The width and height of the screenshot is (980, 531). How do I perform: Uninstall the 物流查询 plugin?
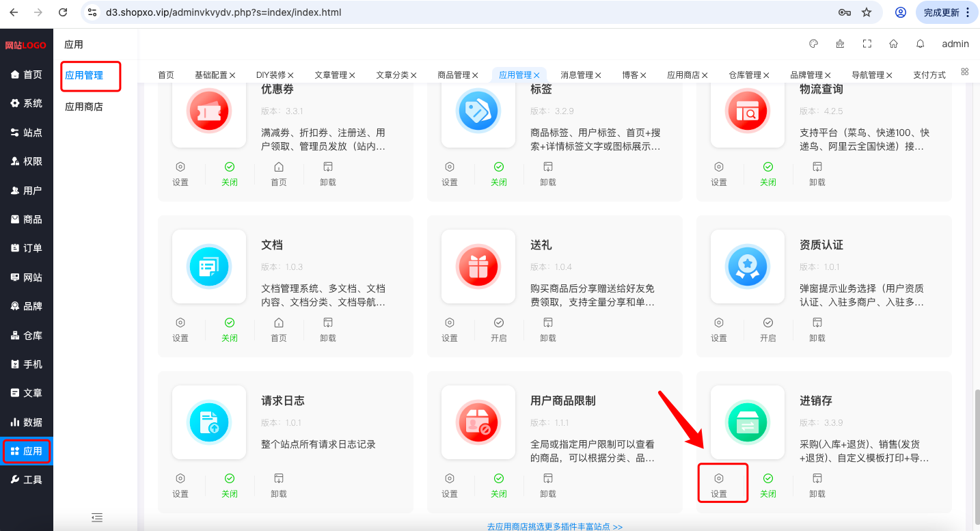(817, 174)
